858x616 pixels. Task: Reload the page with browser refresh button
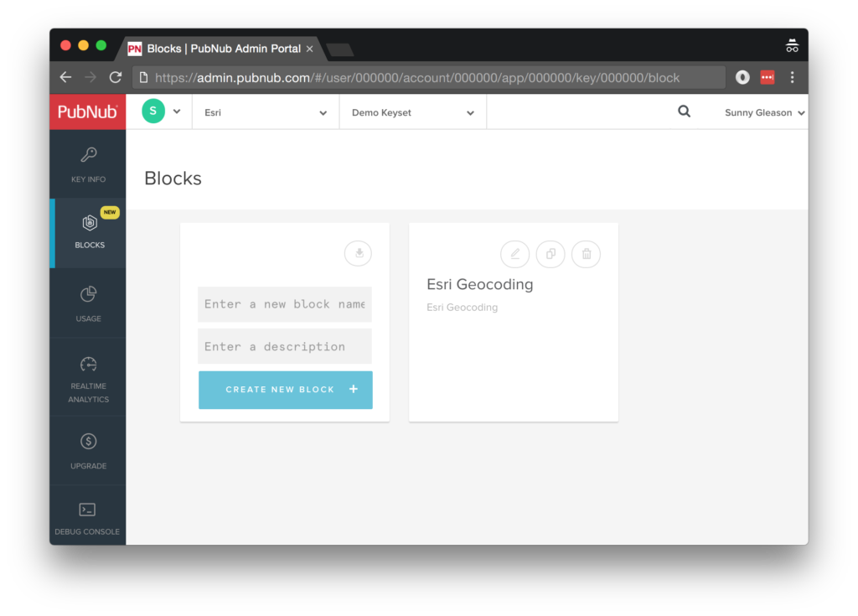coord(116,77)
